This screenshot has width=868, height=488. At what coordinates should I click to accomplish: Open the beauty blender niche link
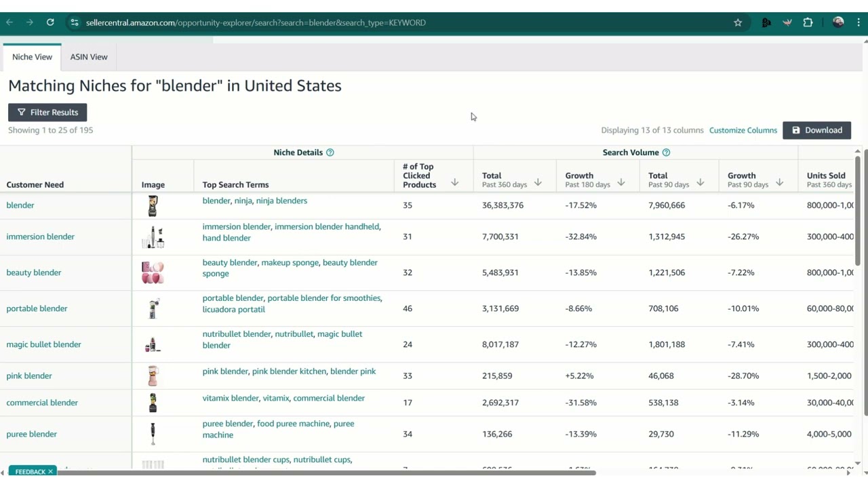click(34, 272)
